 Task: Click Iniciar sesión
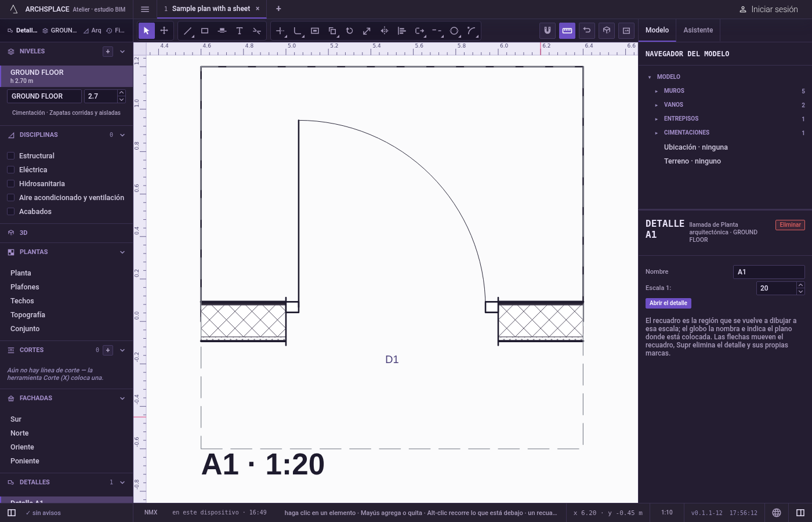tap(768, 9)
